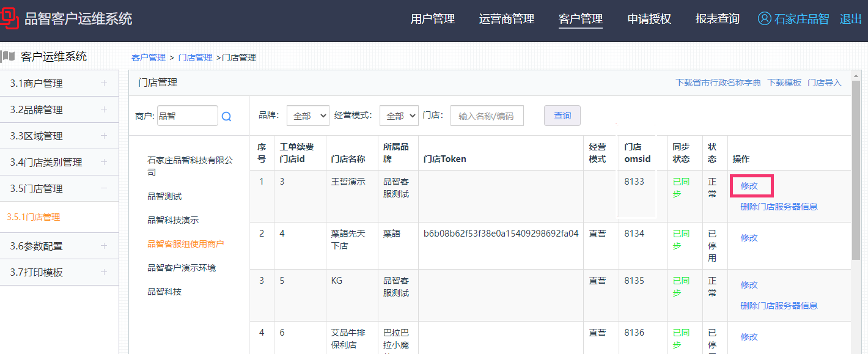Click 删除门店服务器信息 for 王哲演示 row
Image resolution: width=868 pixels, height=354 pixels.
pyautogui.click(x=779, y=207)
